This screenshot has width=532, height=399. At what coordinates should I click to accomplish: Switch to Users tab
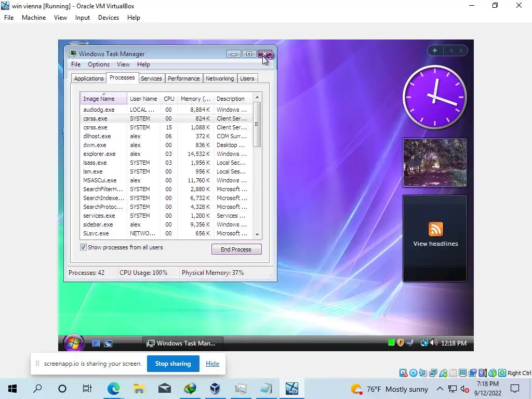pos(247,78)
